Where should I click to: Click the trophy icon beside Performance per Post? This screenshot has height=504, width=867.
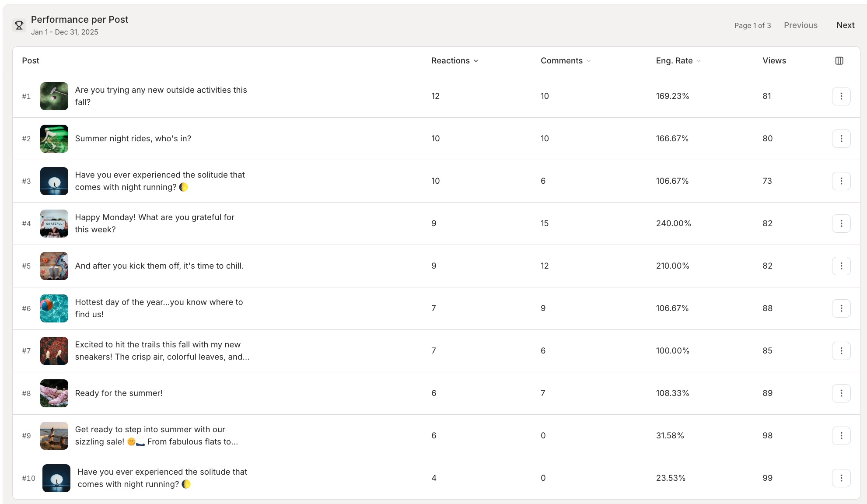[19, 24]
